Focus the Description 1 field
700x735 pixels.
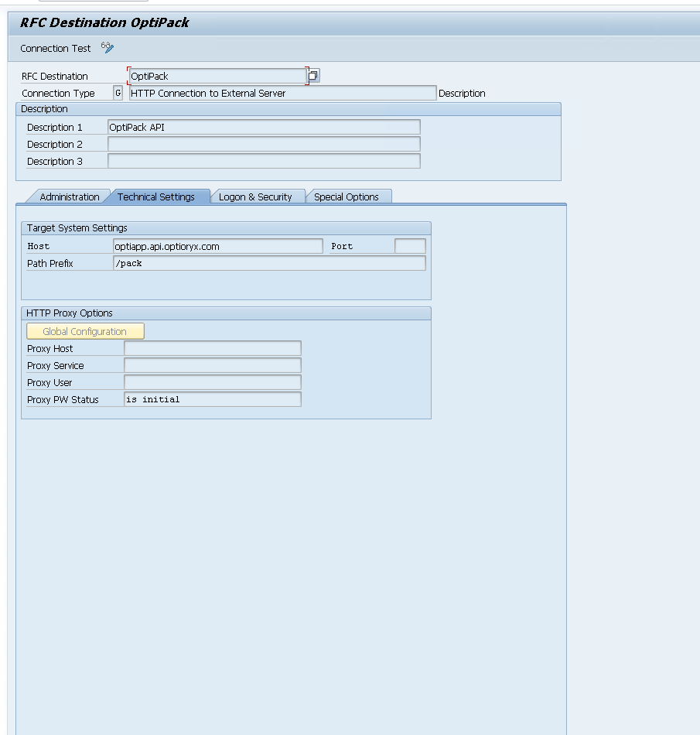pyautogui.click(x=264, y=127)
